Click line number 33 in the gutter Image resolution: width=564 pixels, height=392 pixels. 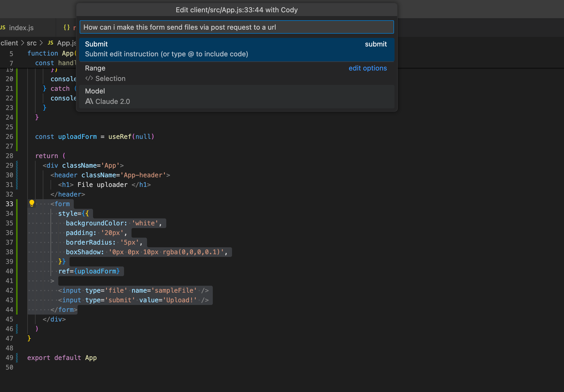[9, 204]
